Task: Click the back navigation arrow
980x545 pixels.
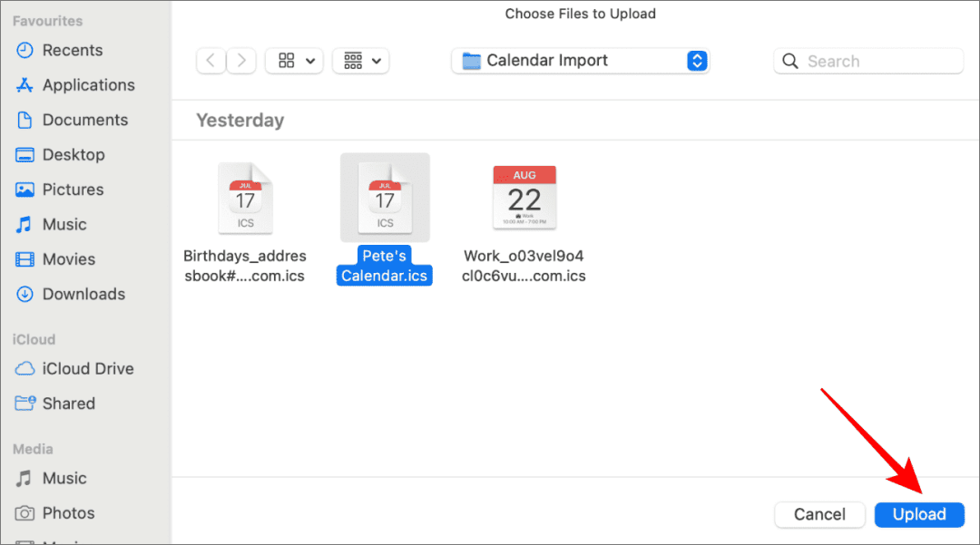Action: coord(211,61)
